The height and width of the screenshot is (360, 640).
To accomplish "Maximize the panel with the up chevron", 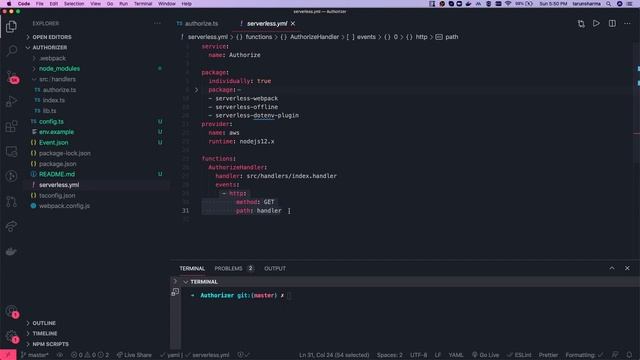I will (612, 268).
